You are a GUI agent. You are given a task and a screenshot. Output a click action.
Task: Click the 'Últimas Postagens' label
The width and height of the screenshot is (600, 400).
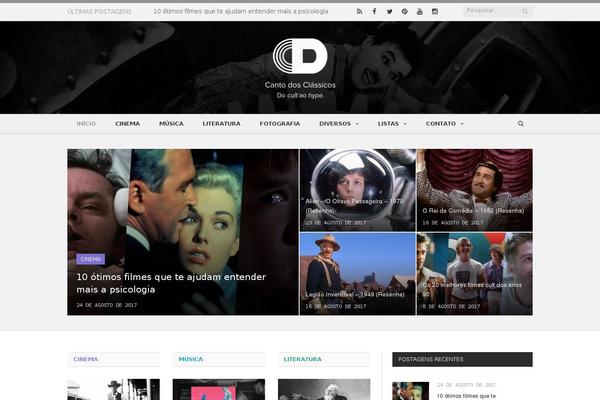[x=99, y=12]
